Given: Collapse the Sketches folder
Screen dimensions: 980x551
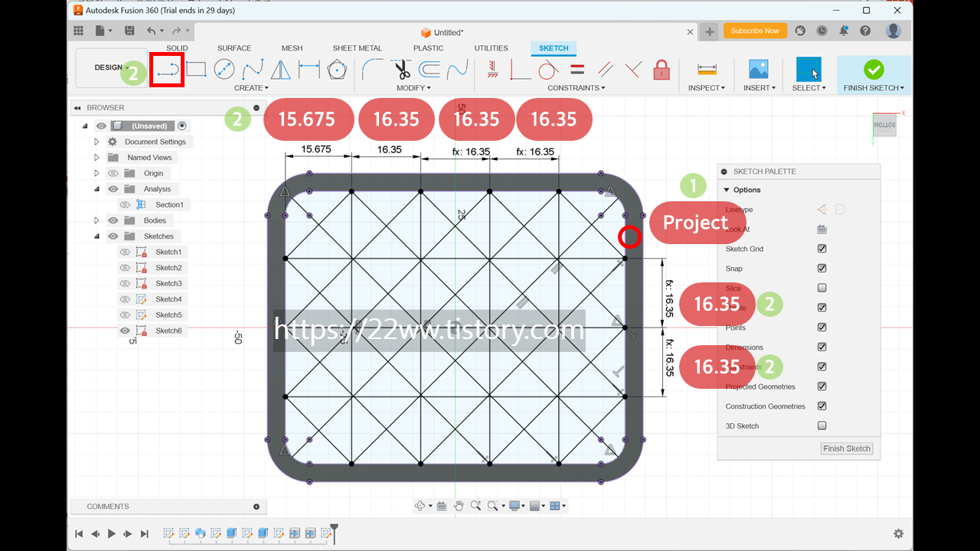Looking at the screenshot, I should tap(96, 236).
